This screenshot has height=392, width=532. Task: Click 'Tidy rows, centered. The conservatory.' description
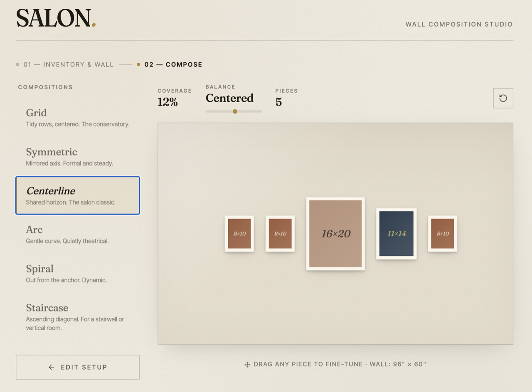click(78, 124)
